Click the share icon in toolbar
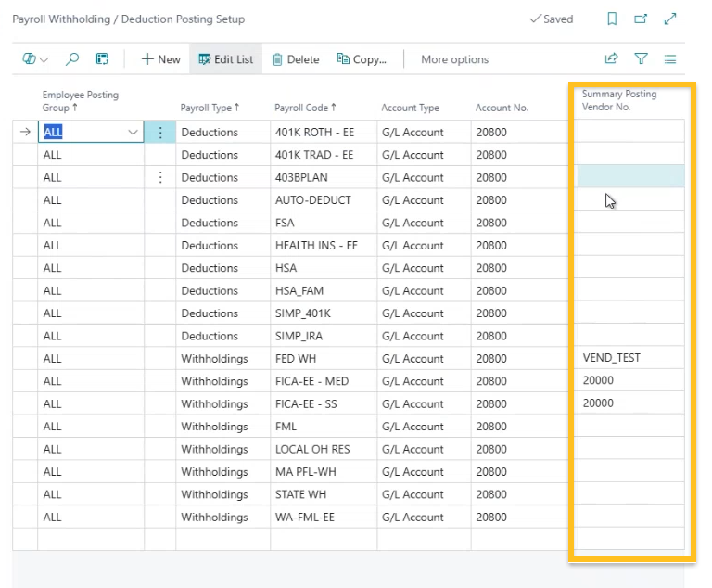 point(611,59)
